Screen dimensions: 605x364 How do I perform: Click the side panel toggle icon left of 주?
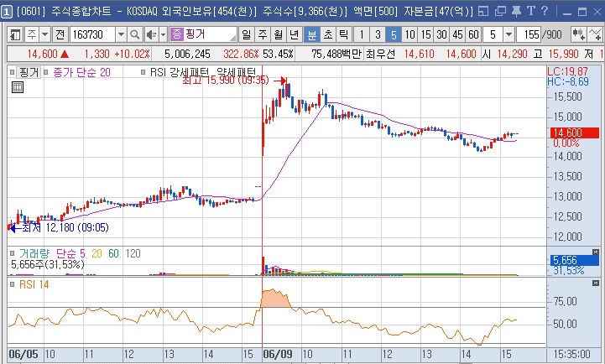15,34
